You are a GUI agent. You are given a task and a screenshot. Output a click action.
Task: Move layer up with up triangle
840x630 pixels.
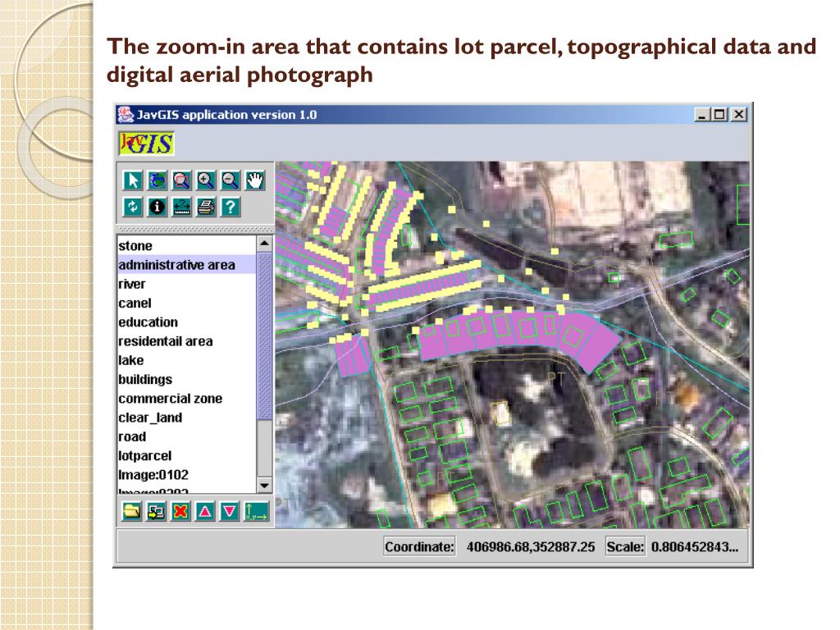click(204, 512)
